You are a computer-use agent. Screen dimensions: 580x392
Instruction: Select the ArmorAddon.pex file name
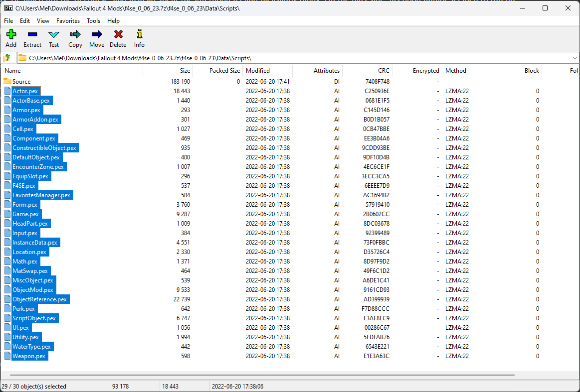point(35,120)
